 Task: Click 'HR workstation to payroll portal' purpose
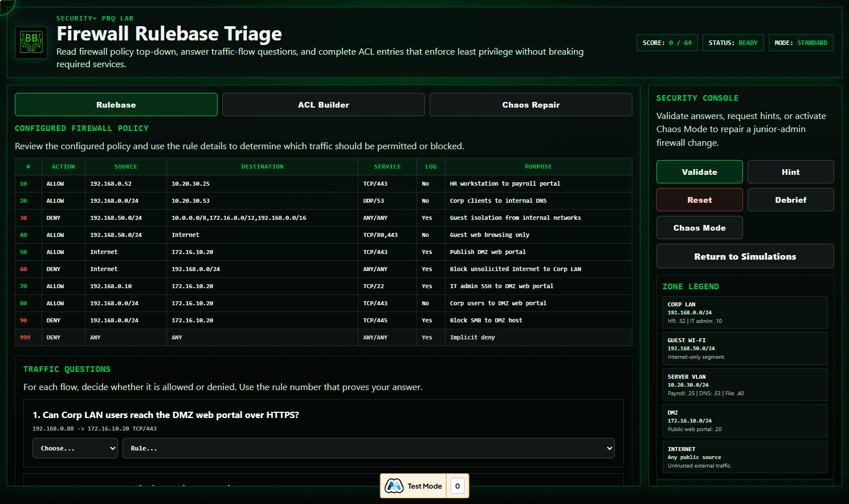pos(505,184)
